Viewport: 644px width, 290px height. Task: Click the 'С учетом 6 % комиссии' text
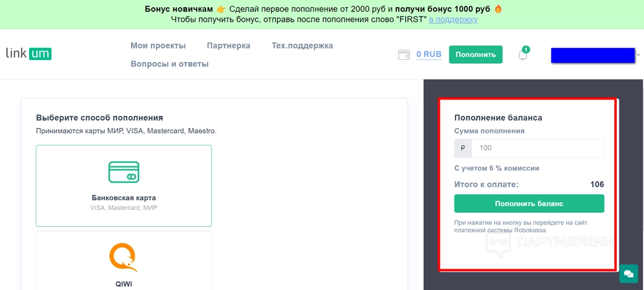pos(497,168)
